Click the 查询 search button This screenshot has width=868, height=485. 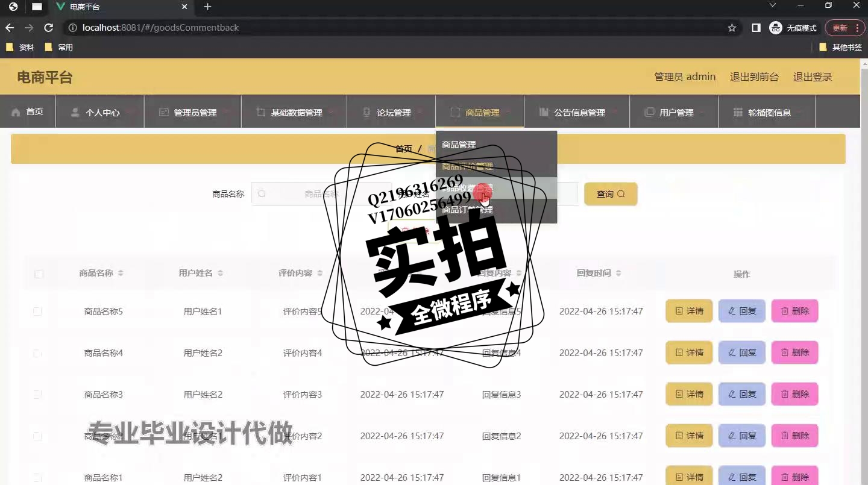[x=611, y=194]
